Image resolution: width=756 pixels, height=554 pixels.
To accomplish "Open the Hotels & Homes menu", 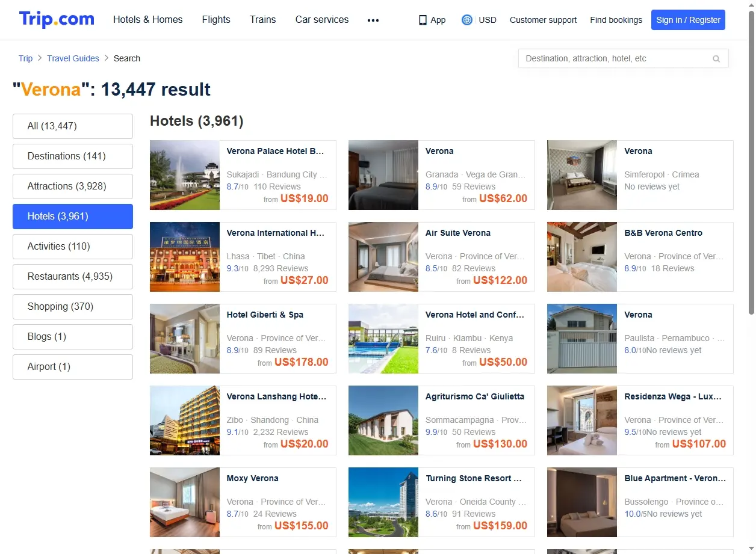I will 148,19.
